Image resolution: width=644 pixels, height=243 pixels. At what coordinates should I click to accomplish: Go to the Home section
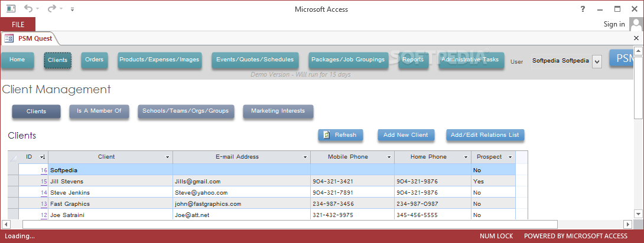(x=17, y=60)
